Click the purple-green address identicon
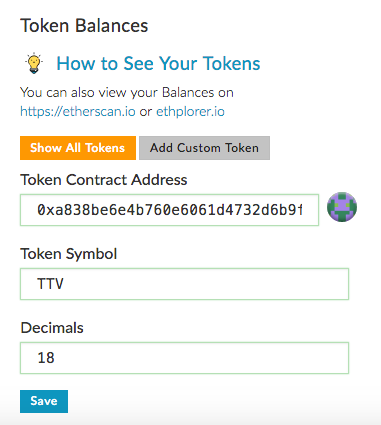Viewport: 381px width, 425px height. [342, 207]
